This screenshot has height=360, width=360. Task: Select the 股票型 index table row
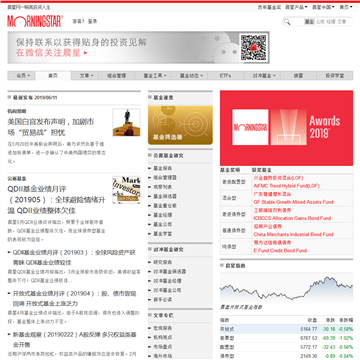point(286,338)
